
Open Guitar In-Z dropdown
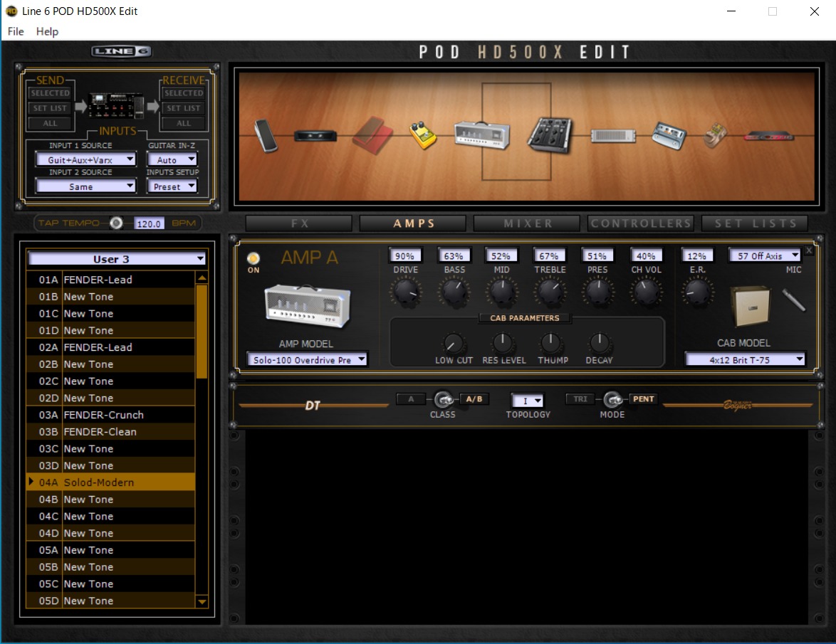pyautogui.click(x=172, y=159)
